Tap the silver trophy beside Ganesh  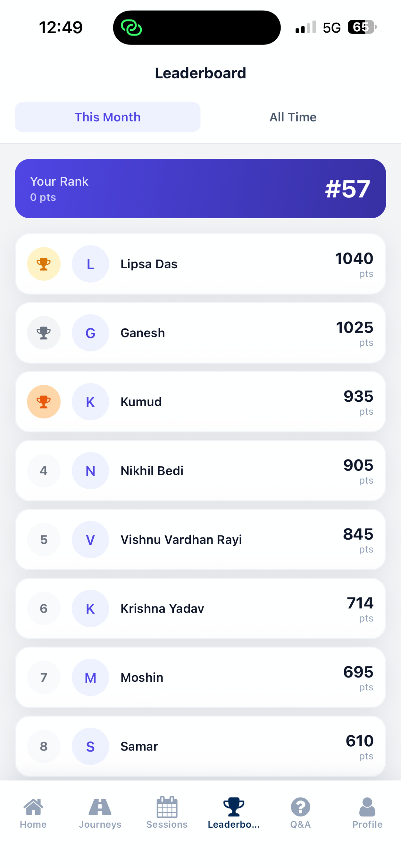(x=44, y=333)
